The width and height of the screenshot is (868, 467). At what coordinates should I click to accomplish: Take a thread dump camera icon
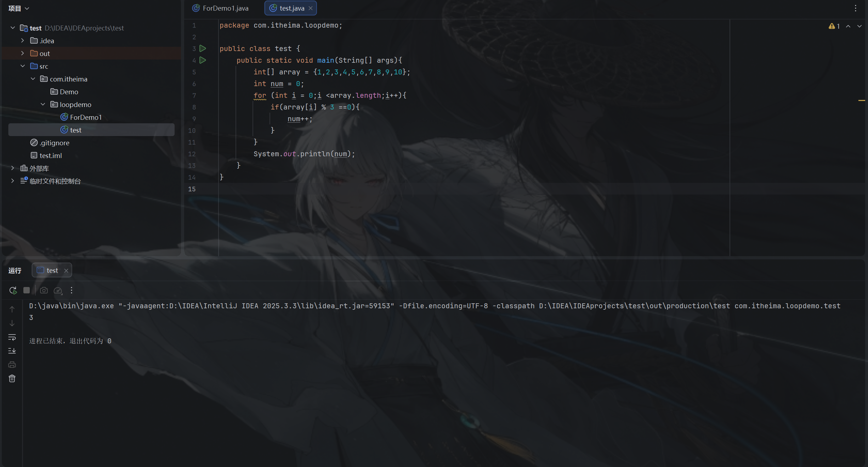(44, 291)
